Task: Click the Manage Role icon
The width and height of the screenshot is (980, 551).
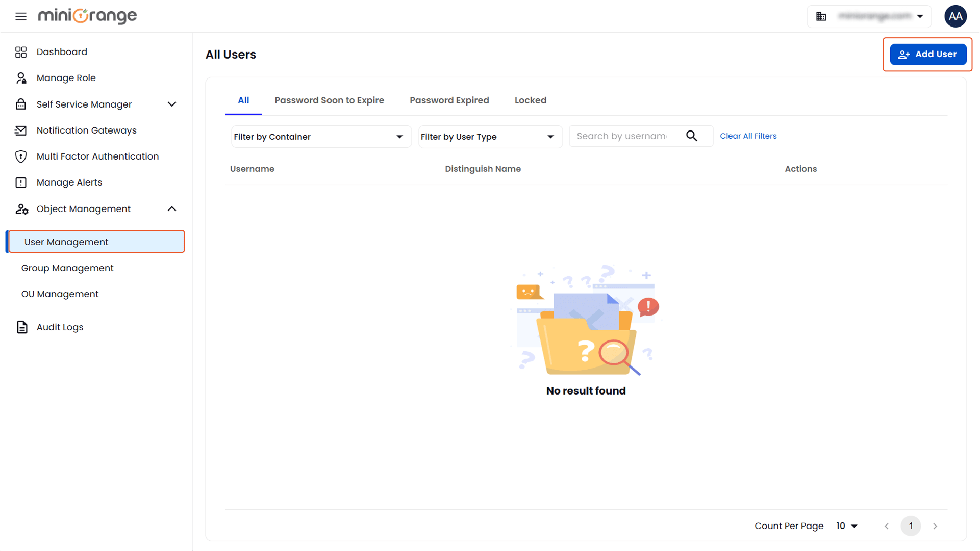Action: click(21, 77)
